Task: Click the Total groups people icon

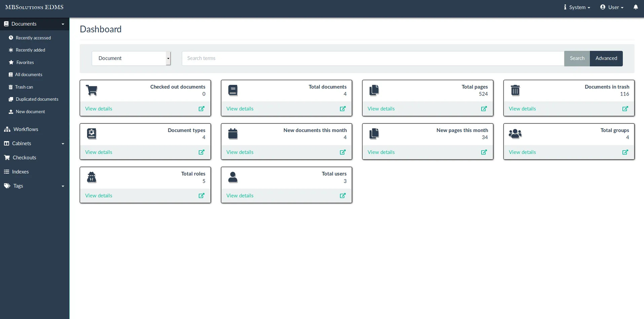Action: coord(515,134)
